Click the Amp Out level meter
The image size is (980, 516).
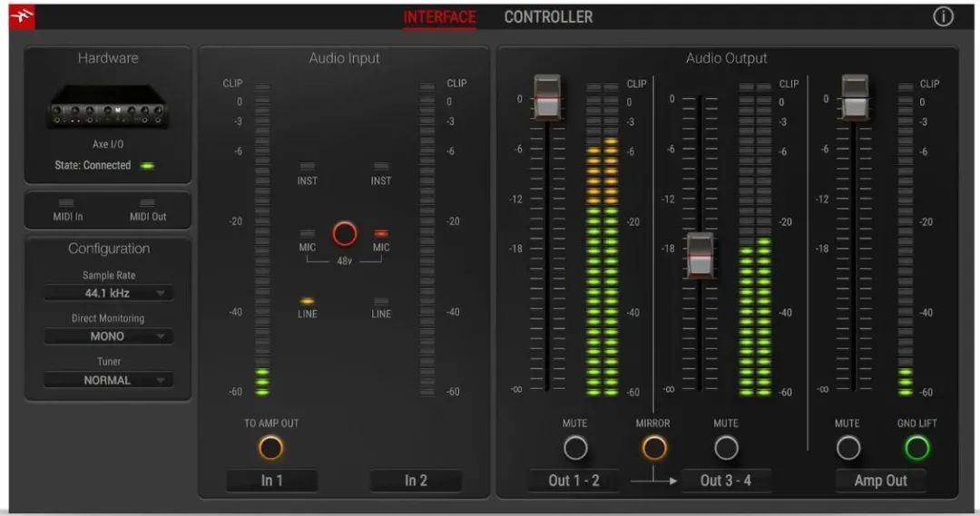click(905, 239)
